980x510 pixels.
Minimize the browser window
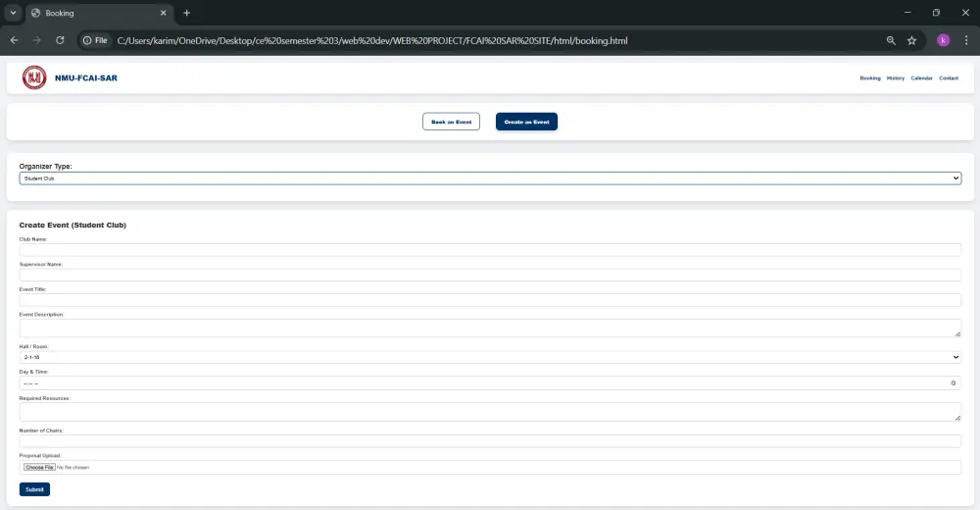pos(907,13)
